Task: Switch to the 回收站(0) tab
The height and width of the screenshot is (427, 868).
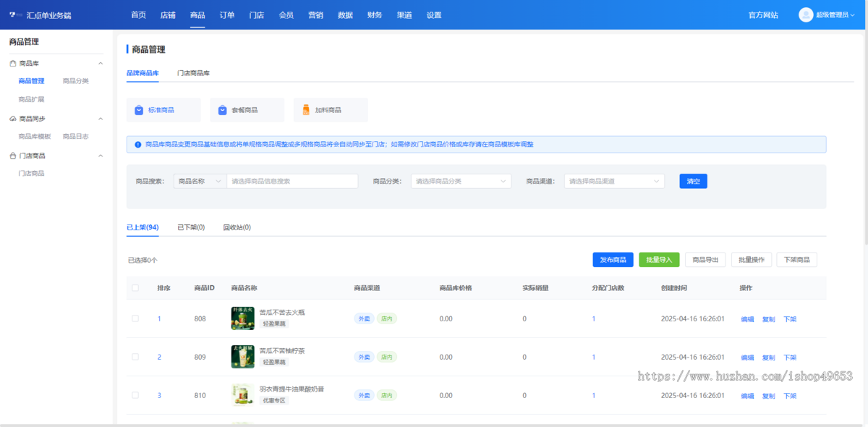Action: (237, 227)
